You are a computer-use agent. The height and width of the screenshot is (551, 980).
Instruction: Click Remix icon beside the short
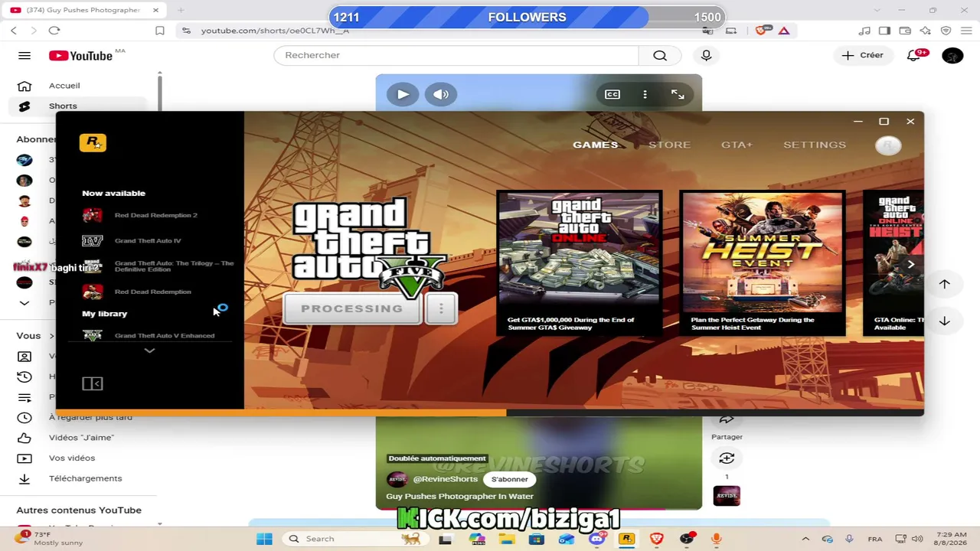727,458
